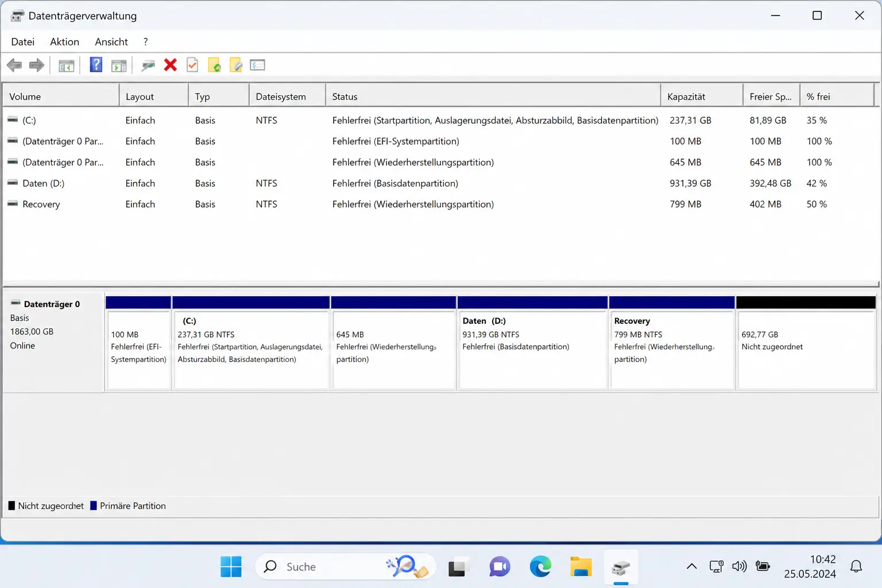Select the (C:) 237,31 GB partition block

pyautogui.click(x=251, y=343)
